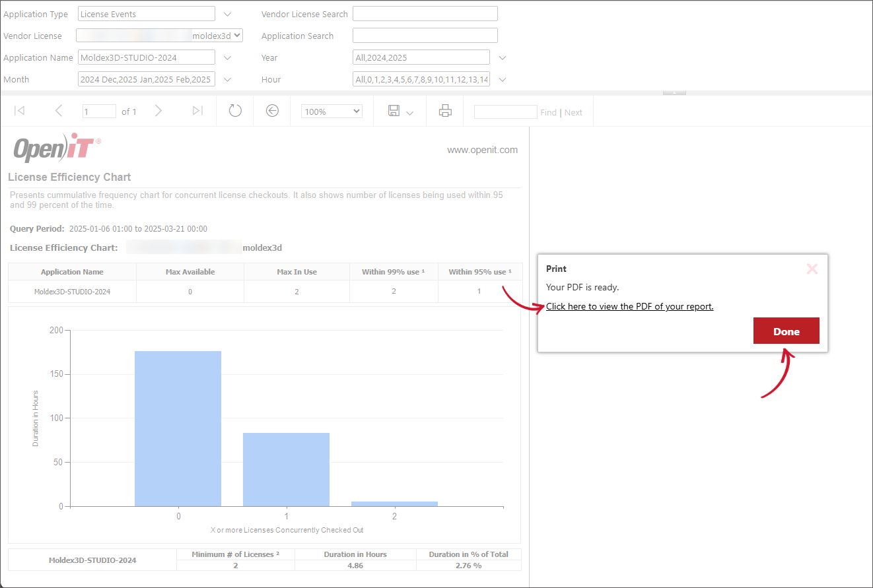873x588 pixels.
Task: Click the printer icon
Action: pos(445,111)
